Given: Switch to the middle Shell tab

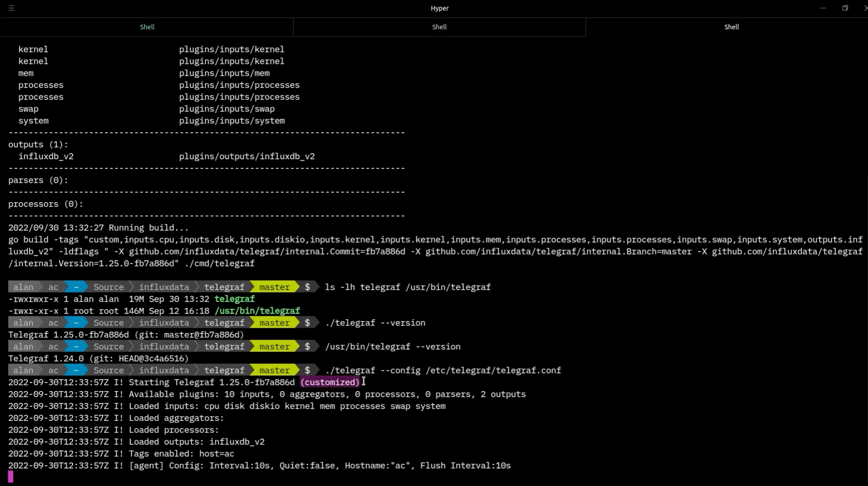Looking at the screenshot, I should [x=439, y=27].
